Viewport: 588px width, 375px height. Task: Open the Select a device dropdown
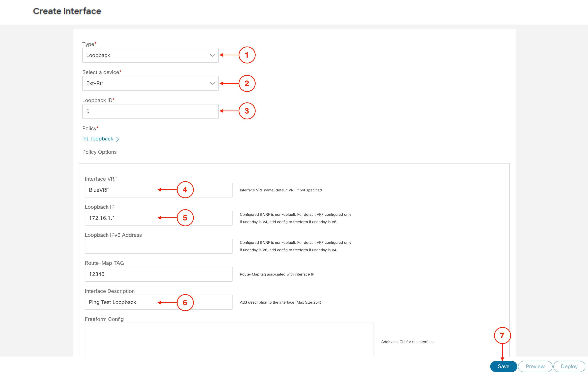click(150, 83)
